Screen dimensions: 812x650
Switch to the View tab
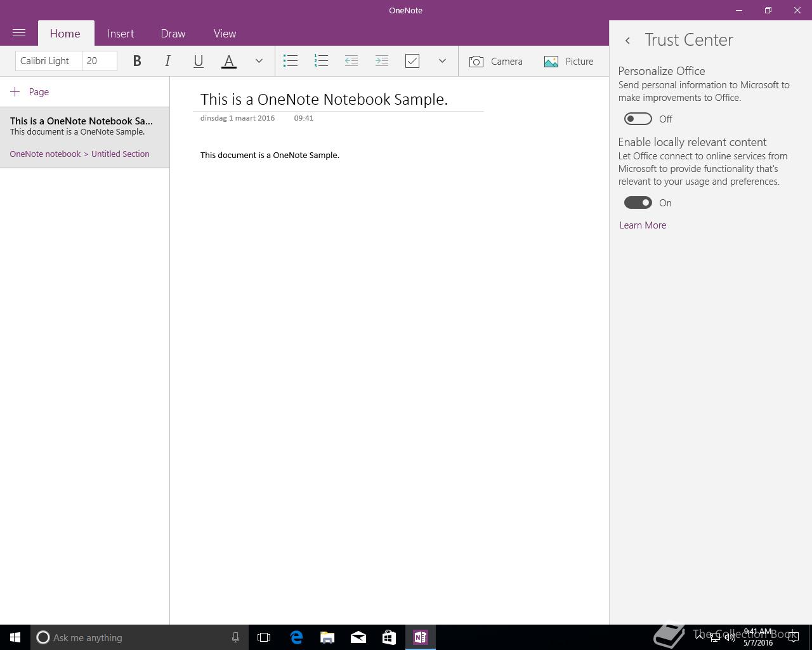(x=225, y=33)
